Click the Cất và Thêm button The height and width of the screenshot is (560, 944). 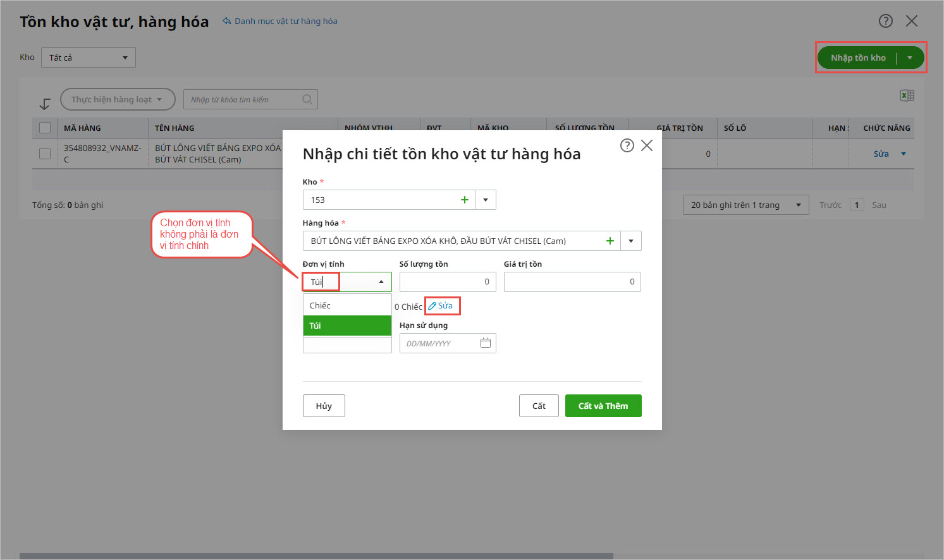point(603,406)
